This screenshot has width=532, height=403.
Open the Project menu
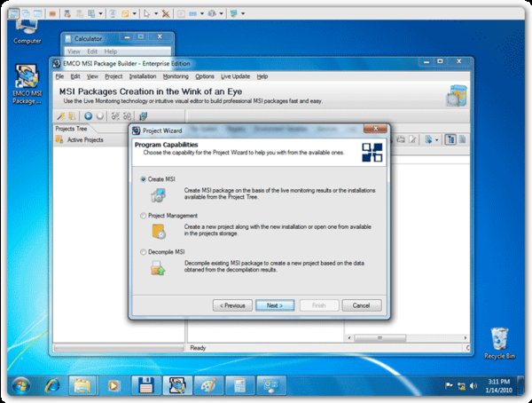pos(113,76)
